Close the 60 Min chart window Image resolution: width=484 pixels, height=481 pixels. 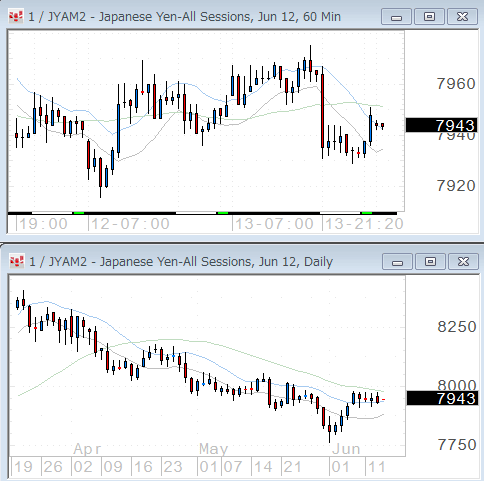pyautogui.click(x=462, y=17)
